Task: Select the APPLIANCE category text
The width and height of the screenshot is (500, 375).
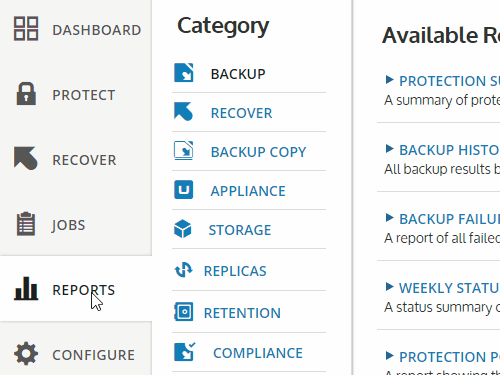Action: coord(248,191)
